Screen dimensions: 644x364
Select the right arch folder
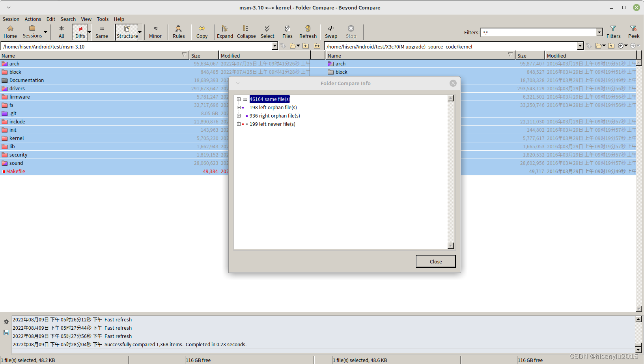pyautogui.click(x=340, y=63)
